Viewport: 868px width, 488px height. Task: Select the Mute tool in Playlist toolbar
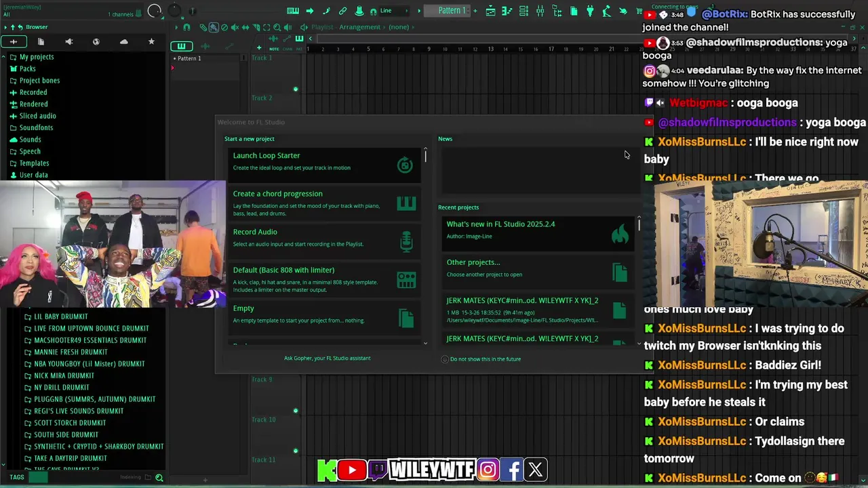[235, 28]
